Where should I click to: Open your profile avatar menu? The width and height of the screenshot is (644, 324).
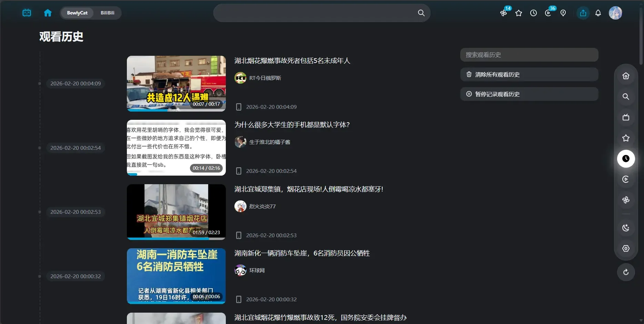(616, 13)
